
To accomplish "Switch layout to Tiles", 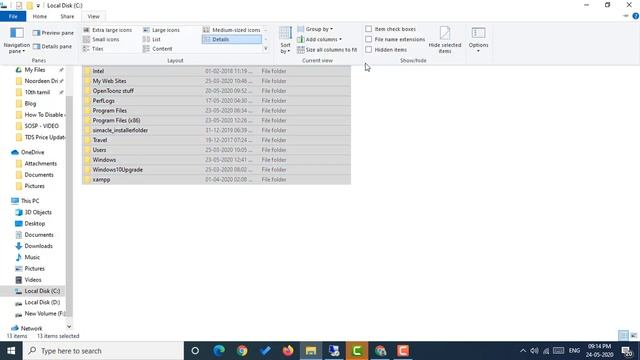I will click(93, 49).
